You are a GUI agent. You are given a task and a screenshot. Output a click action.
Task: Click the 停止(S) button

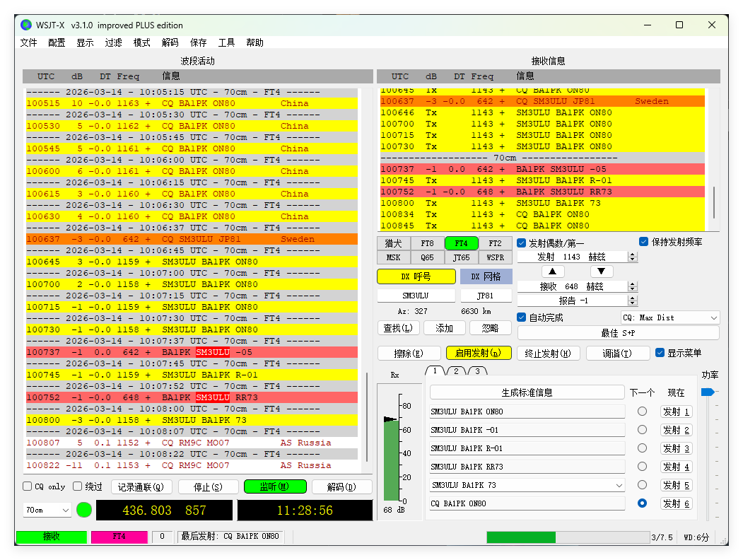pos(208,486)
